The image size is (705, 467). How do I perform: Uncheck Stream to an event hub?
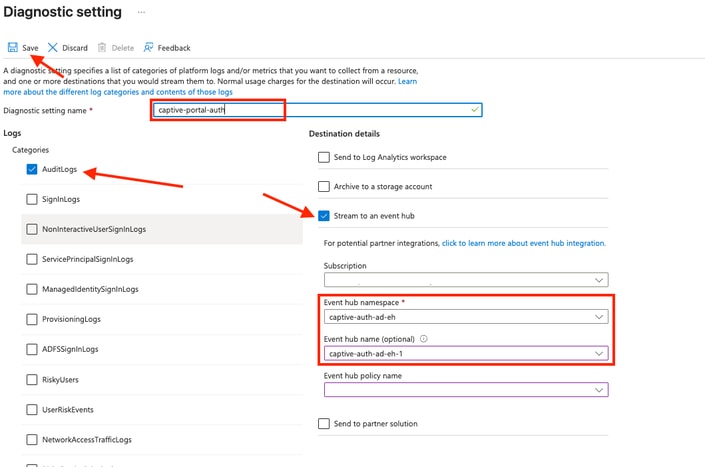click(x=324, y=216)
